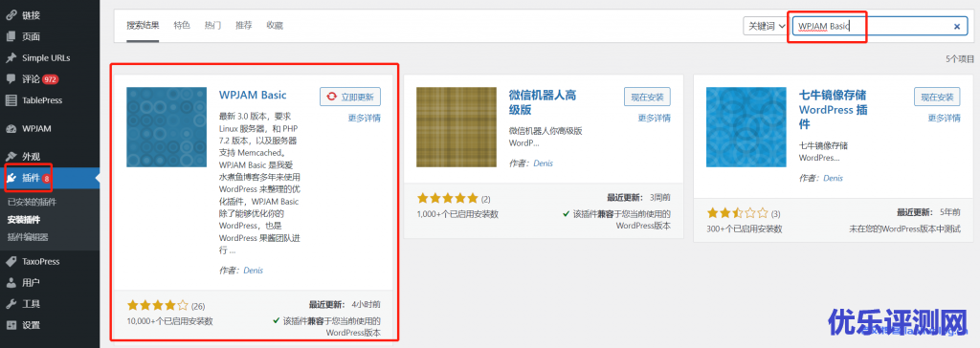Image resolution: width=980 pixels, height=348 pixels.
Task: Switch to the 热门 tab
Action: [x=212, y=26]
